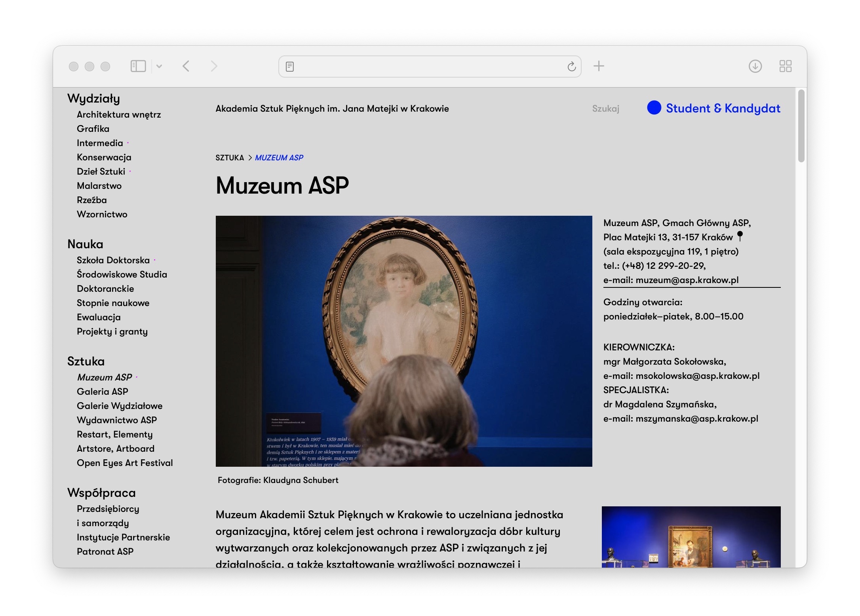Click the blue circle beside Student & Kandydat

pyautogui.click(x=654, y=108)
